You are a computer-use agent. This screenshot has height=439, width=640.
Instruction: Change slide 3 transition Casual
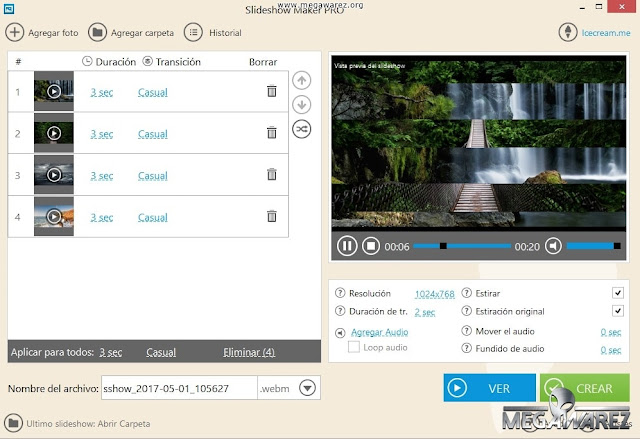153,176
